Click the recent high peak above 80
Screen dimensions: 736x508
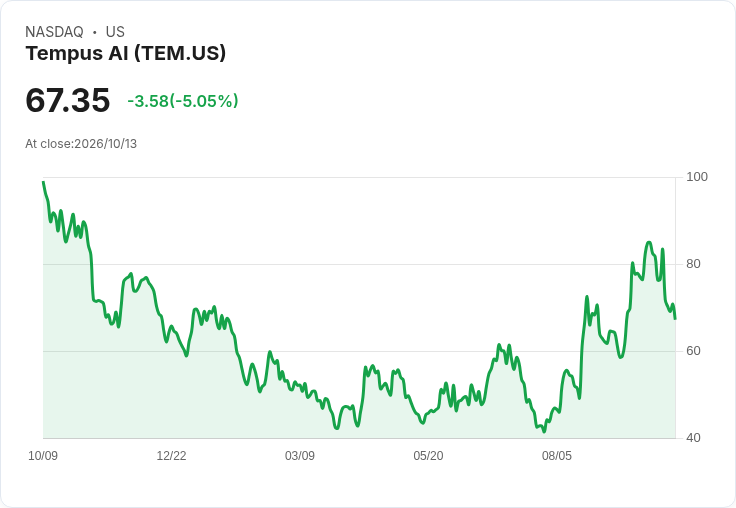pyautogui.click(x=649, y=242)
